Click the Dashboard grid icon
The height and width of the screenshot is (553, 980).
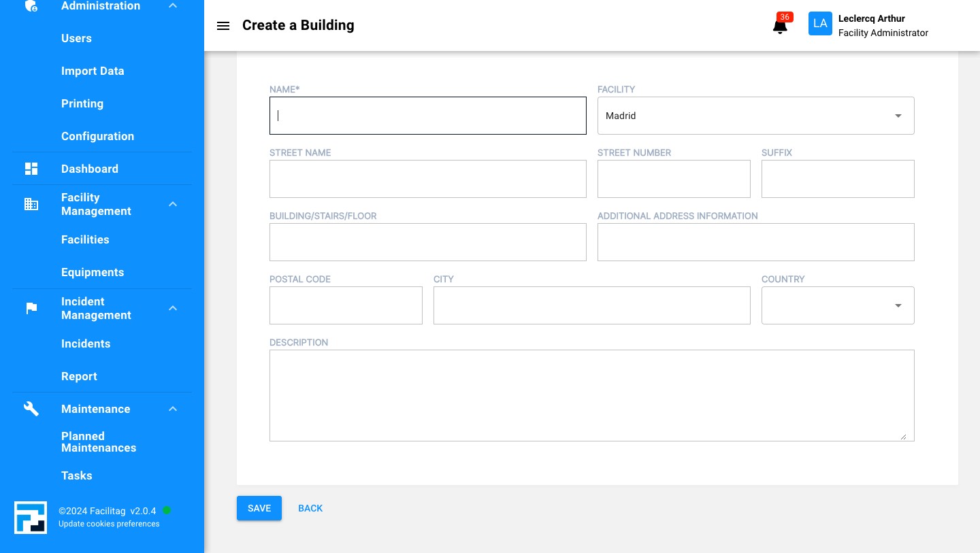(31, 169)
